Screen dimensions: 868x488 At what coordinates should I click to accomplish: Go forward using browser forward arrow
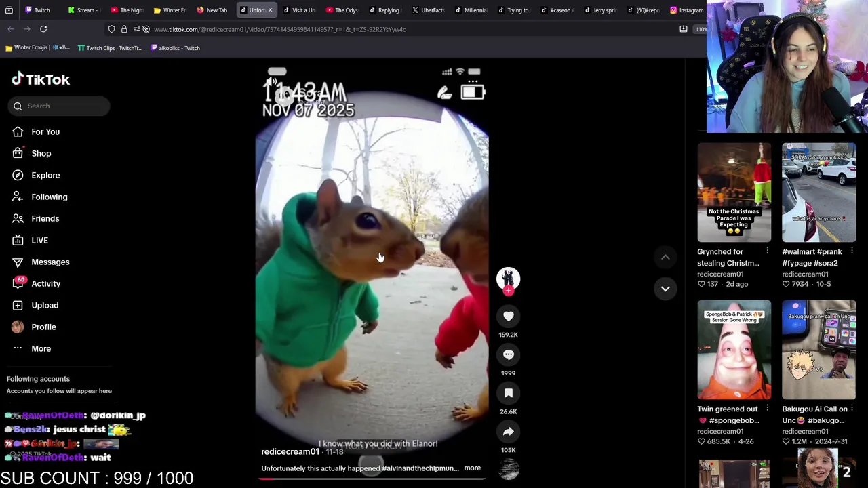tap(27, 29)
